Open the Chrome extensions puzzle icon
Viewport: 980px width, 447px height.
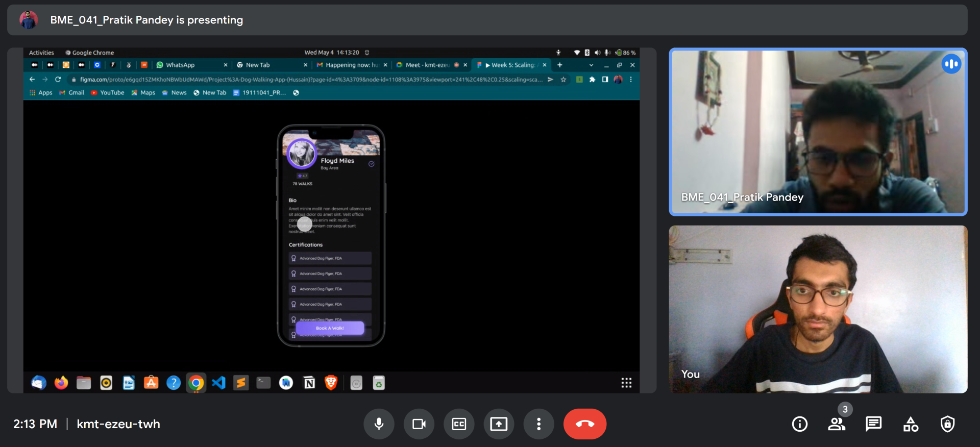tap(592, 79)
